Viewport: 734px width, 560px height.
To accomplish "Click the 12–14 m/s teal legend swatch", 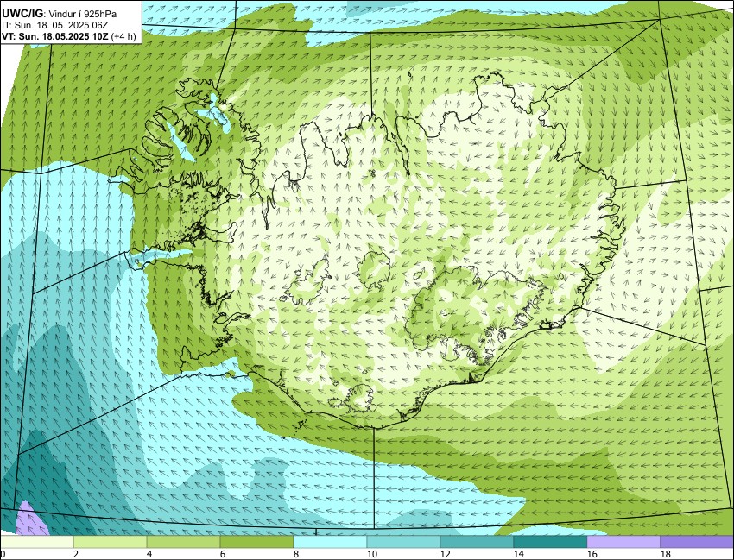I will [x=477, y=542].
